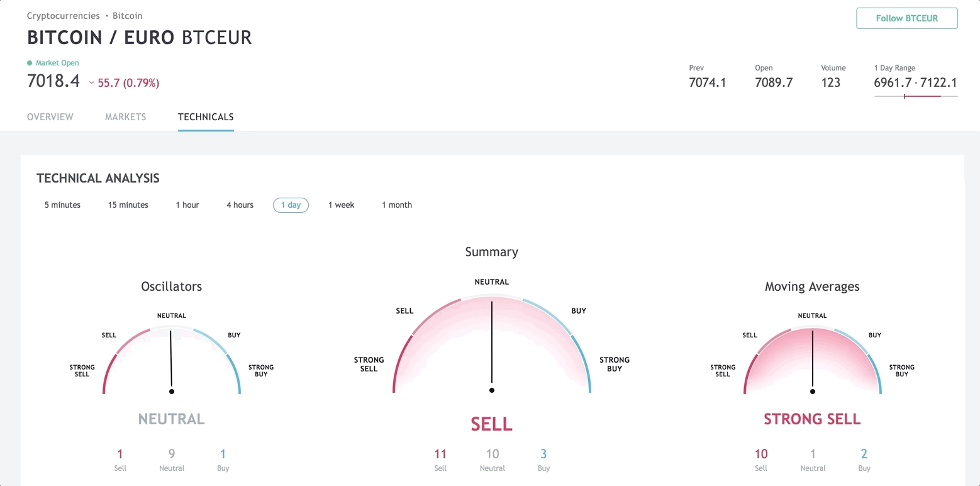Click the Follow BTCEUR button
This screenshot has height=486, width=980.
(906, 18)
